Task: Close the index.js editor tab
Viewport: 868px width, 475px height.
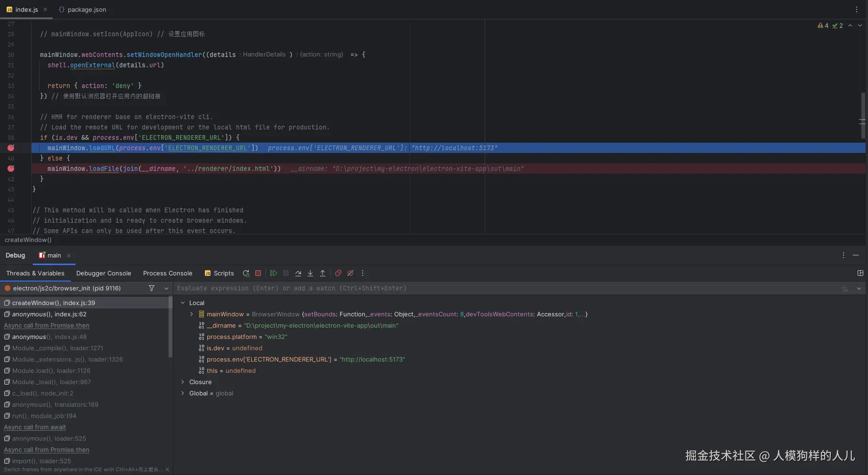Action: (45, 9)
